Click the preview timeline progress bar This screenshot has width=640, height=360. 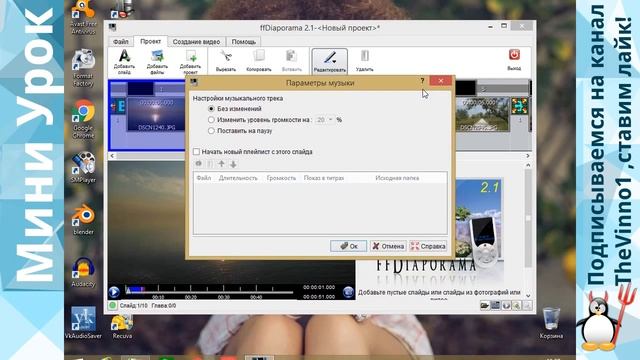click(x=209, y=292)
